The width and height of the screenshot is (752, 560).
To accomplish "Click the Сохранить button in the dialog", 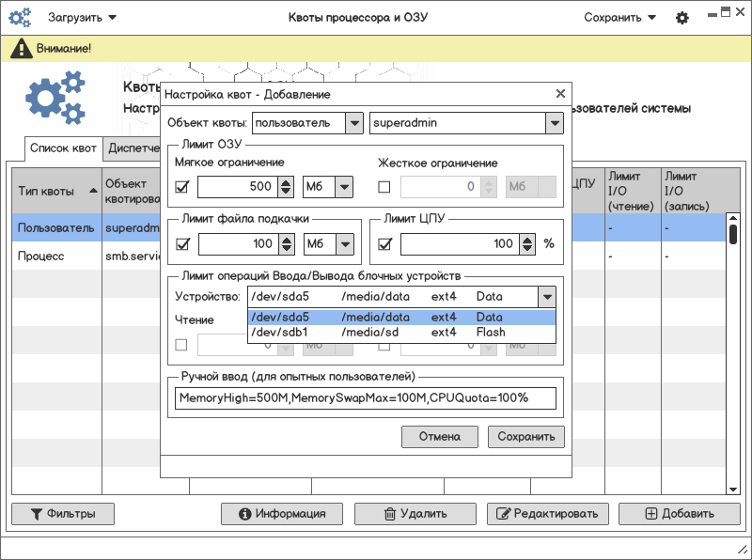I will coord(525,437).
